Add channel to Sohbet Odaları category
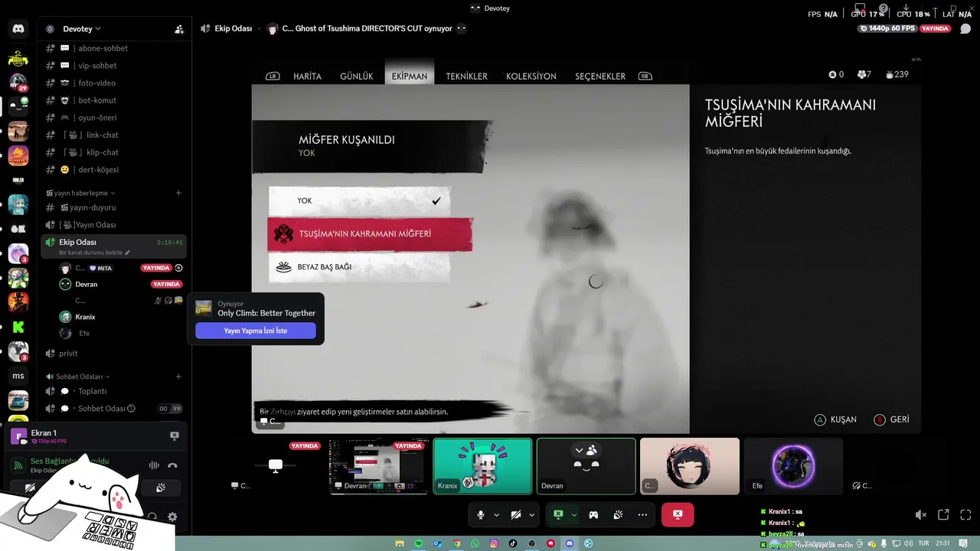Screen dimensions: 980x551 [178, 377]
